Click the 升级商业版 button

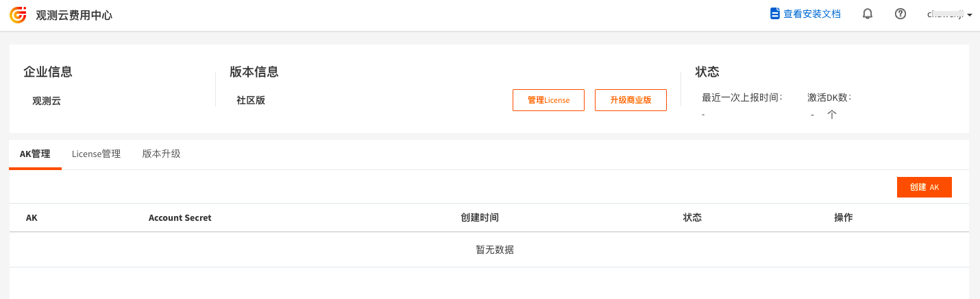tap(630, 100)
